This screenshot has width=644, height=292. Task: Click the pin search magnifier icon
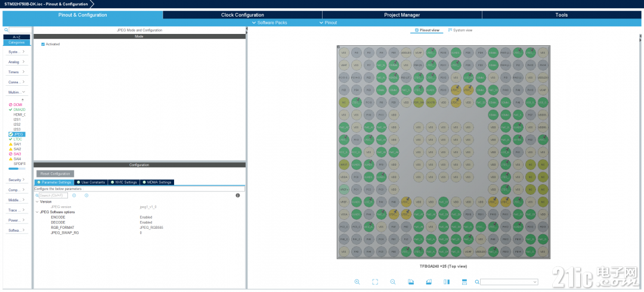click(477, 282)
